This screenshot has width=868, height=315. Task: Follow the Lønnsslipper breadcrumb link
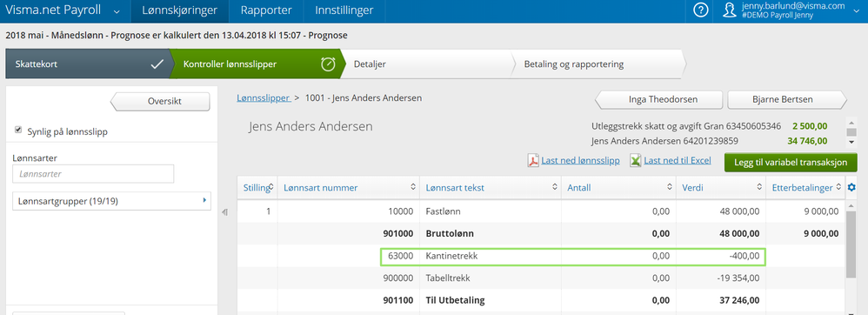point(264,98)
